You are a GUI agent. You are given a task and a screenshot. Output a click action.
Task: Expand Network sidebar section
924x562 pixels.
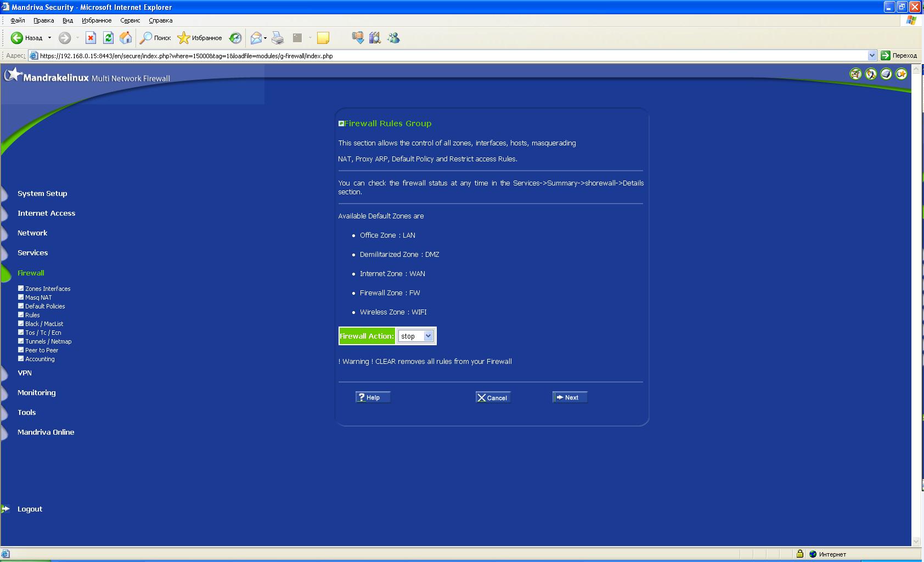click(32, 233)
